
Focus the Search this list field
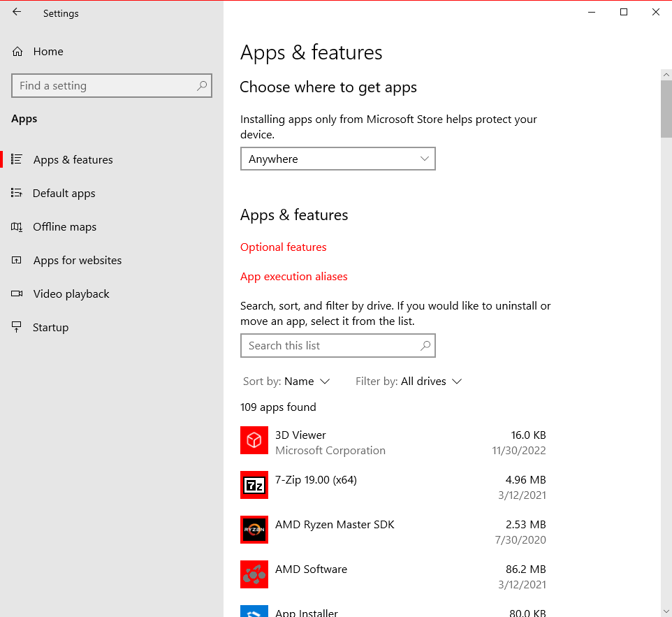coord(337,346)
